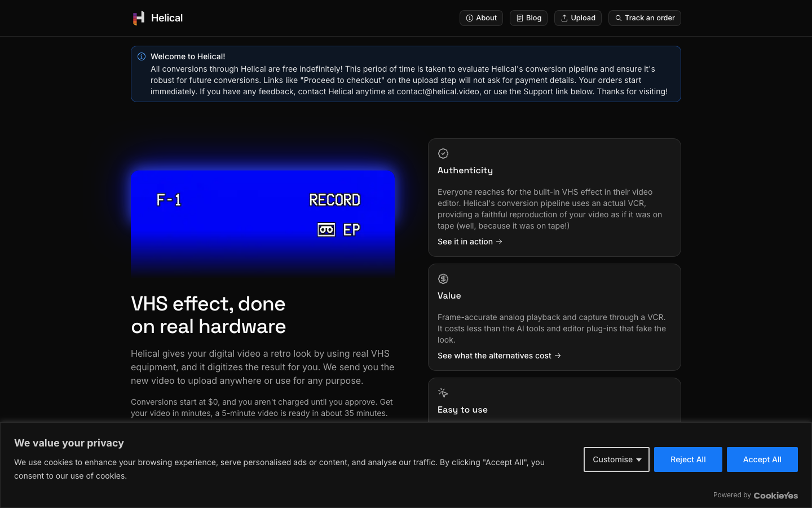The width and height of the screenshot is (812, 508).
Task: Open See what the alternatives cost link
Action: point(499,356)
